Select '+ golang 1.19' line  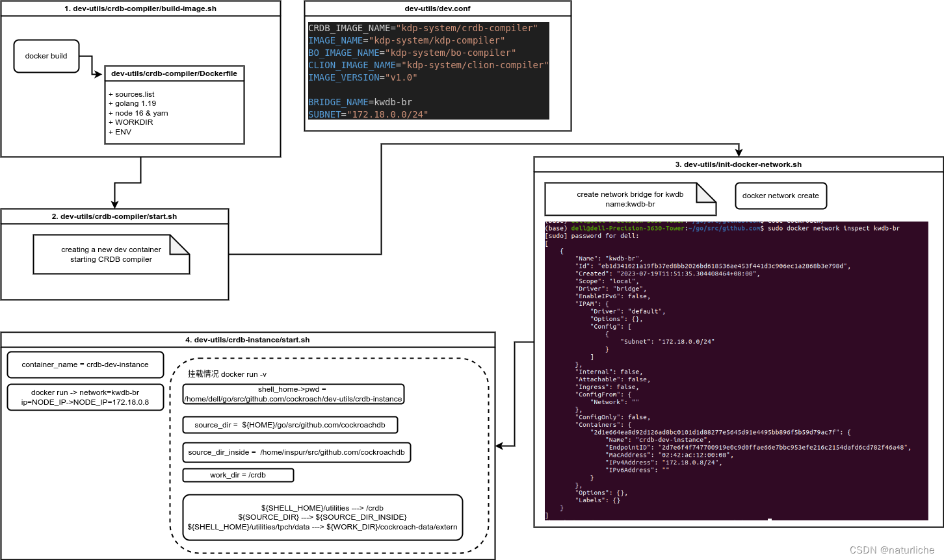click(x=133, y=103)
